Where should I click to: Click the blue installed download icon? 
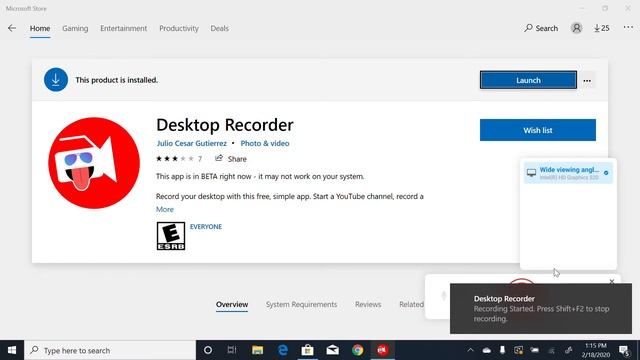[56, 80]
